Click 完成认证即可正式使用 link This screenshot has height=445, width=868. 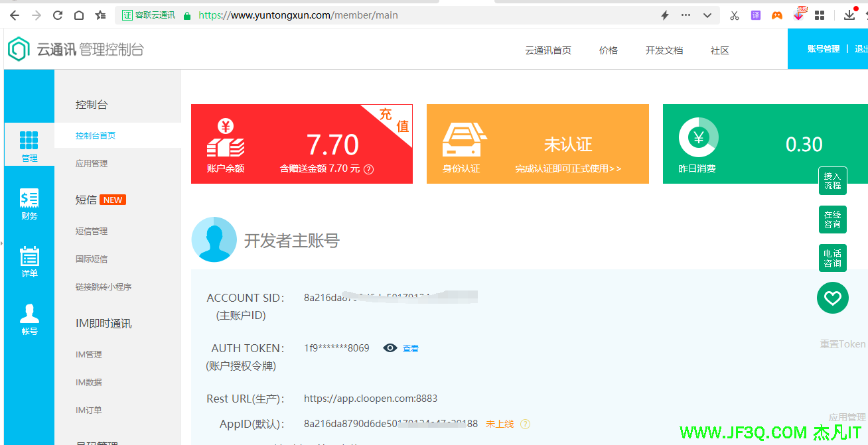(x=568, y=169)
